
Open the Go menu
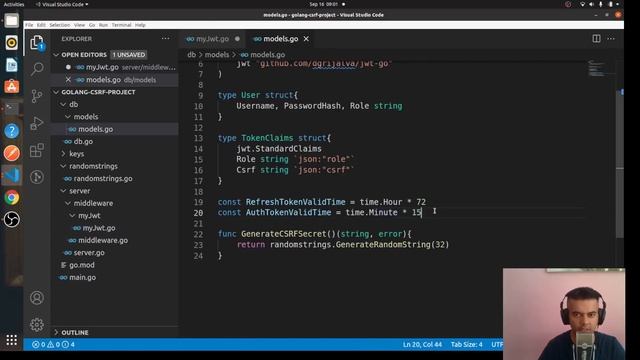92,25
